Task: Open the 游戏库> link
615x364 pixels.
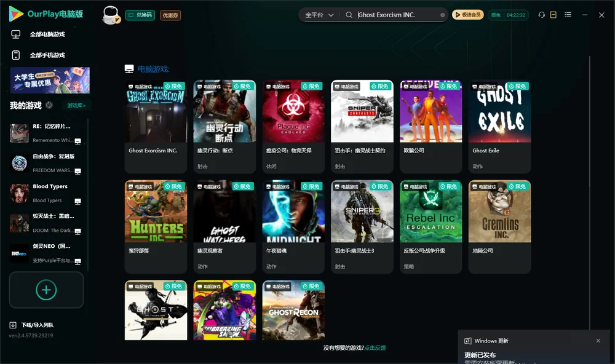Action: point(76,105)
